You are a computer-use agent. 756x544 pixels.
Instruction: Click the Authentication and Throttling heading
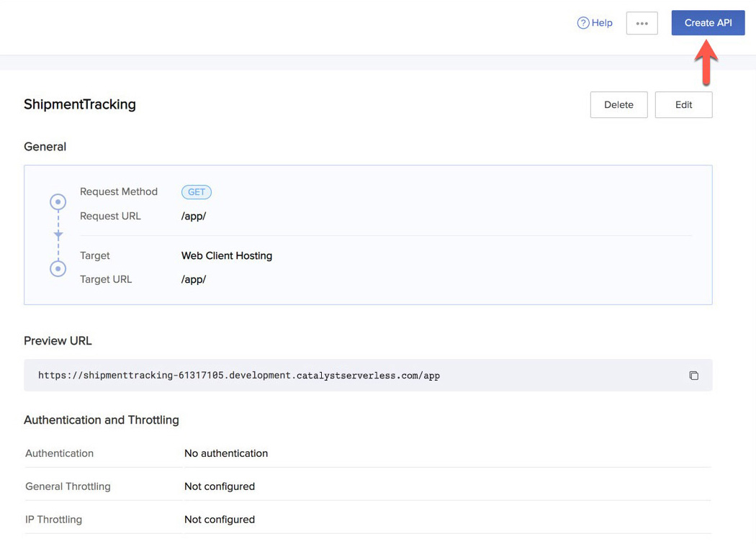[102, 420]
